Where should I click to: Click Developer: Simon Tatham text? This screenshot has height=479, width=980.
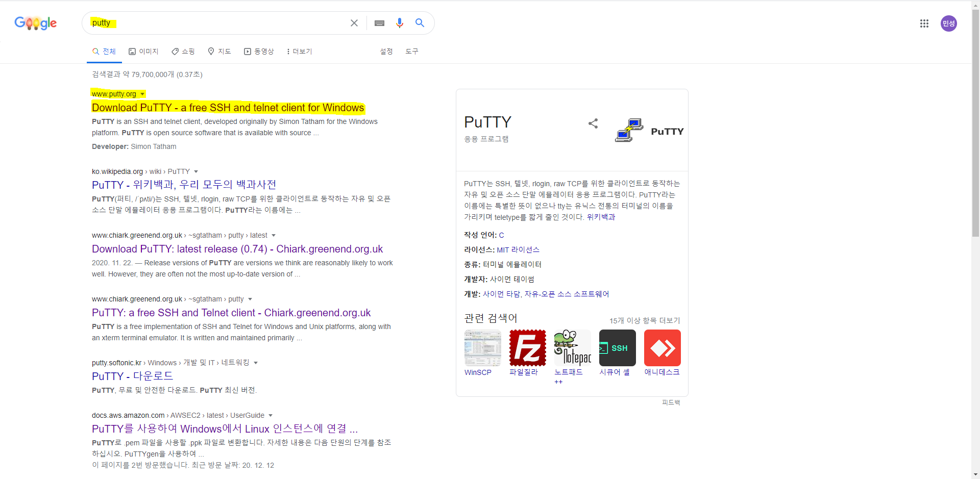point(134,146)
